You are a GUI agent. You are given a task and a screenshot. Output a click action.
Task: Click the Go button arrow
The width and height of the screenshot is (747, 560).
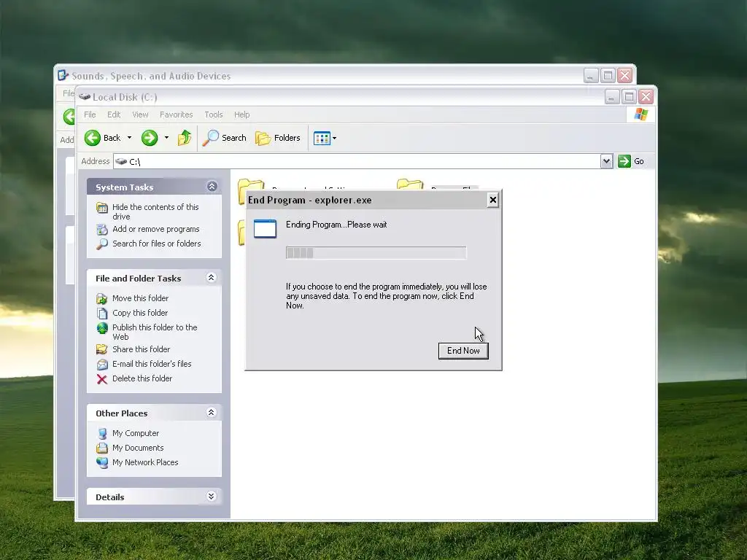click(x=624, y=161)
